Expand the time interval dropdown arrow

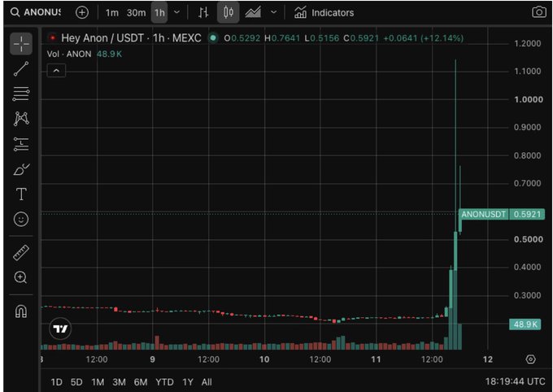tap(177, 12)
